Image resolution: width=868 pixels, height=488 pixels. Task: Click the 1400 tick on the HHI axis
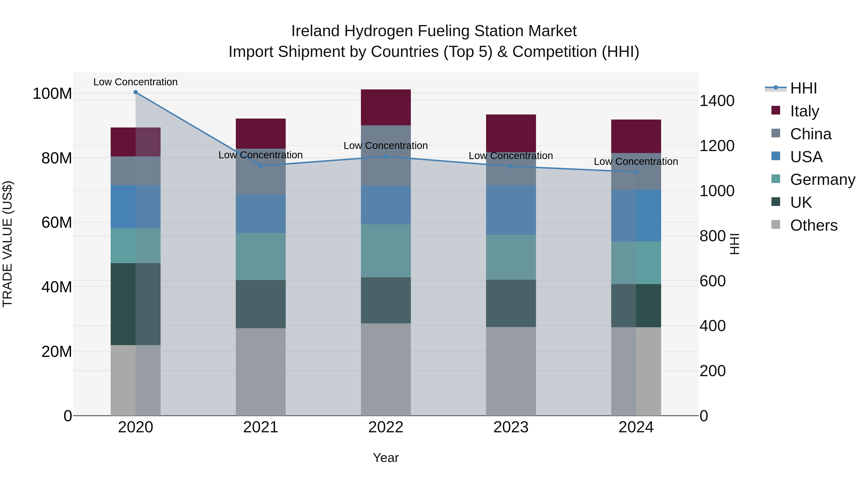click(717, 101)
